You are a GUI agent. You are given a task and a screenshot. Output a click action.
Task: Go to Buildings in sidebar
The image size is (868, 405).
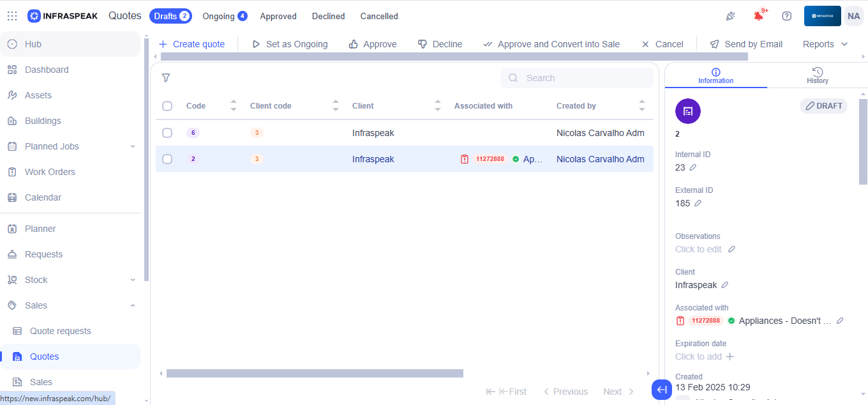pyautogui.click(x=70, y=121)
